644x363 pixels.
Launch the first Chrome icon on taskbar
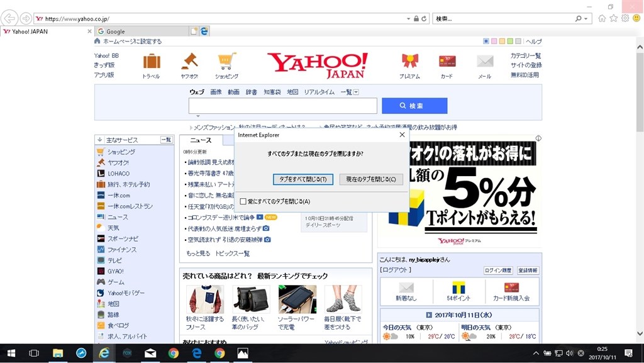coord(174,353)
